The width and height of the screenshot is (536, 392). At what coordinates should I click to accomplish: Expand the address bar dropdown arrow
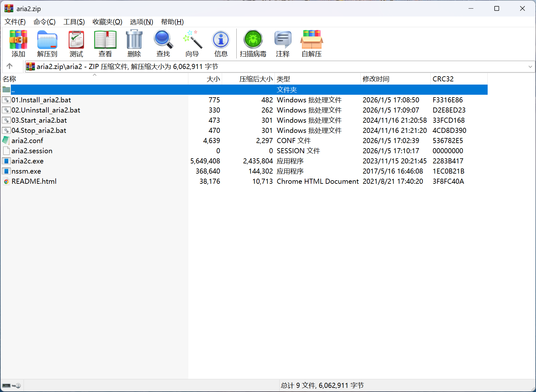point(530,66)
